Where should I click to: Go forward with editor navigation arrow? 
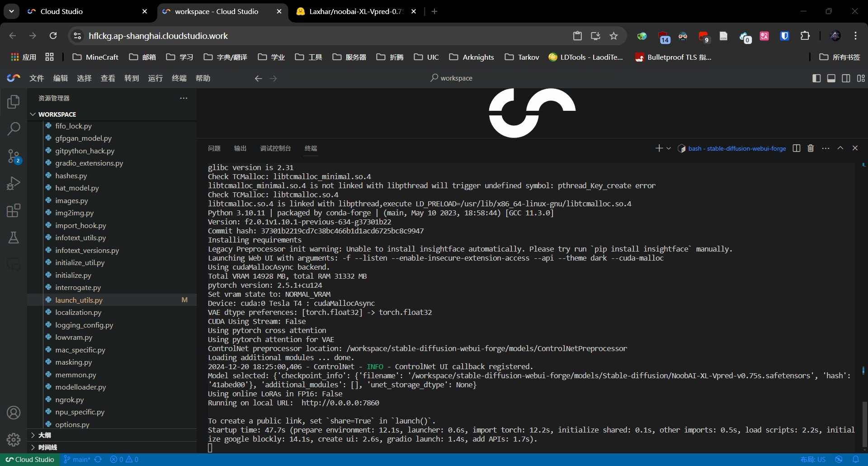[x=273, y=78]
